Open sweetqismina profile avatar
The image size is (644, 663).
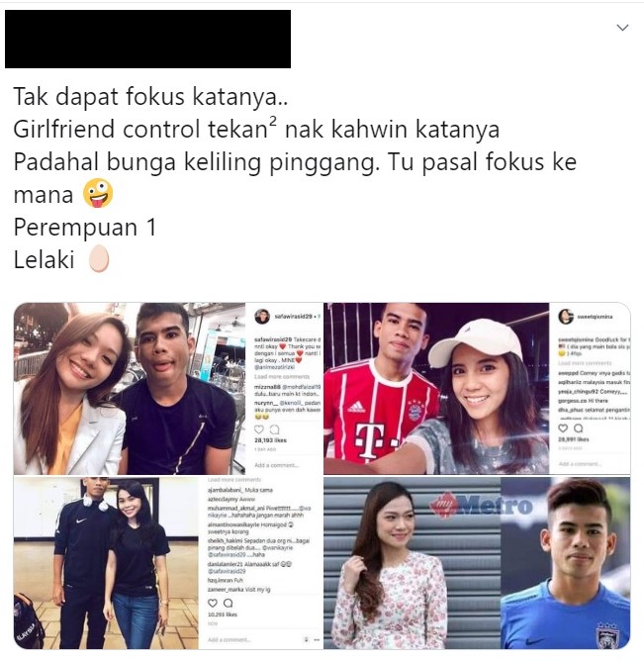[566, 317]
